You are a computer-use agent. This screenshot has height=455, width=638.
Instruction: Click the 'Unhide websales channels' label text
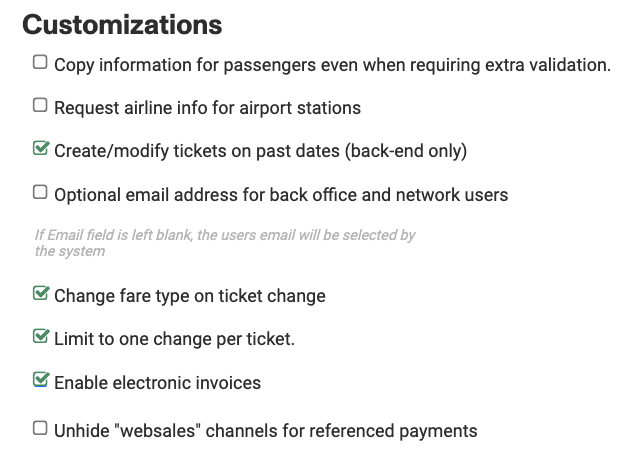point(265,432)
